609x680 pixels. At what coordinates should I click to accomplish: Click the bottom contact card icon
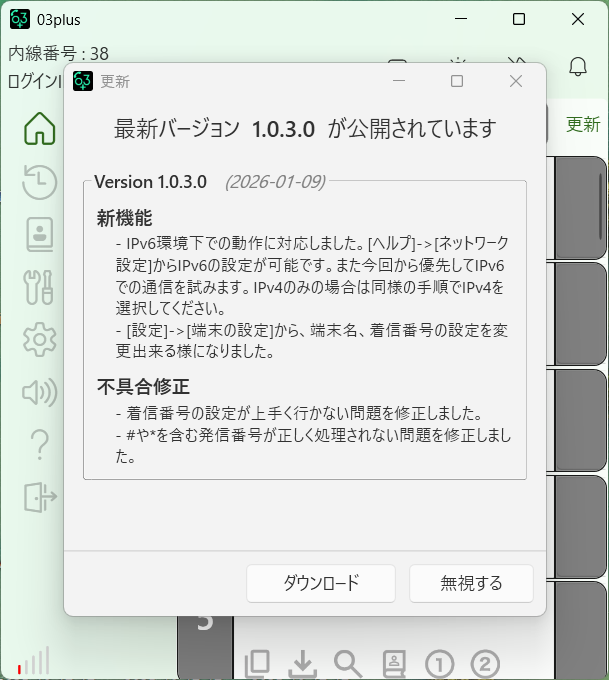(x=394, y=664)
